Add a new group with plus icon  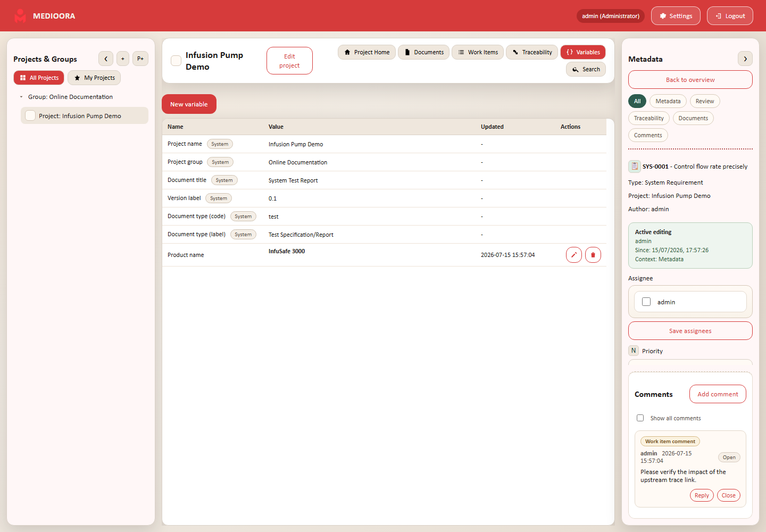tap(123, 59)
